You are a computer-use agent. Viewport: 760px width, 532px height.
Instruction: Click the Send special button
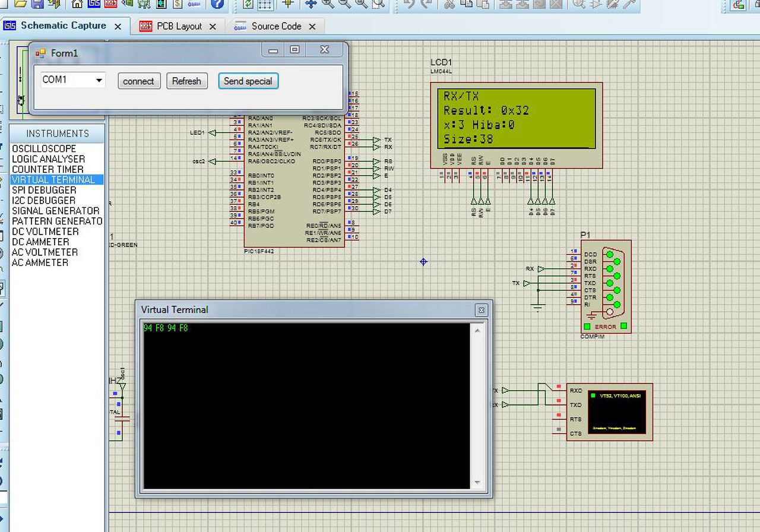point(248,81)
